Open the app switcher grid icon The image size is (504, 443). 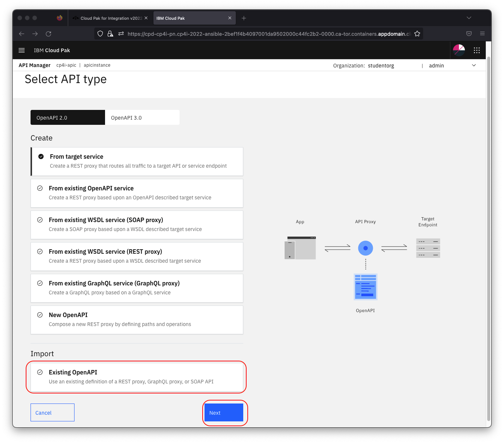coord(476,50)
